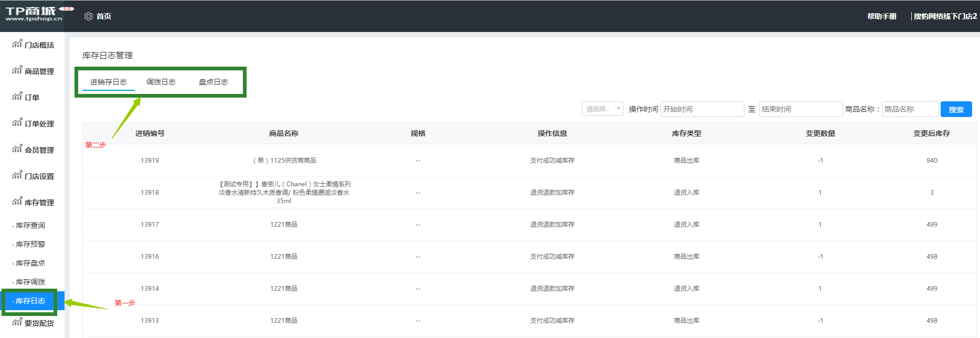Open the 帮助手册 link
The image size is (980, 338).
tap(881, 16)
